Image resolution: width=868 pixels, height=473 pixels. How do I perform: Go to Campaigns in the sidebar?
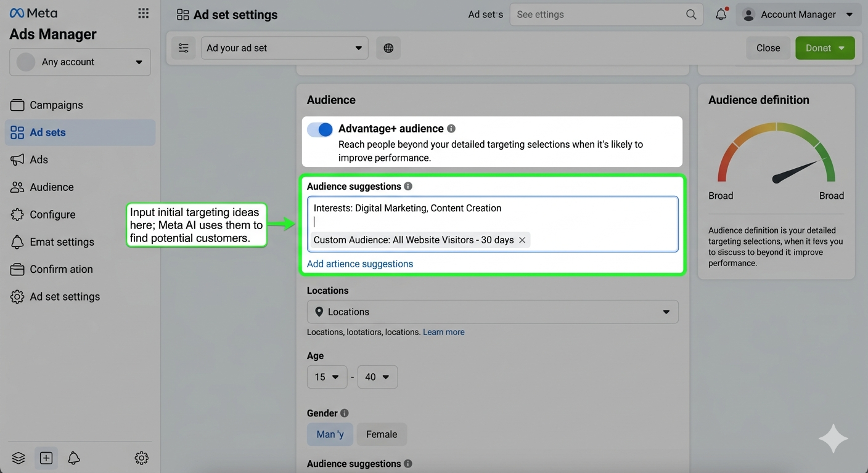tap(80, 105)
